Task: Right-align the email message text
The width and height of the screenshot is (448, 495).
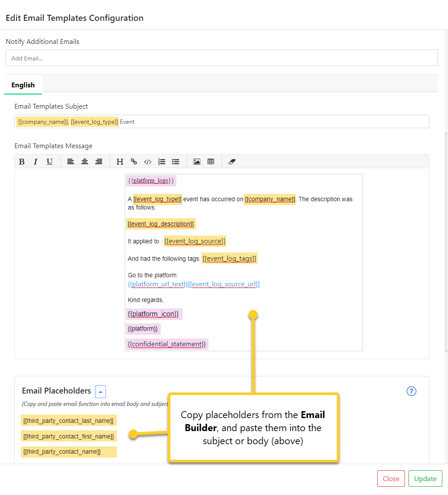Action: [99, 161]
